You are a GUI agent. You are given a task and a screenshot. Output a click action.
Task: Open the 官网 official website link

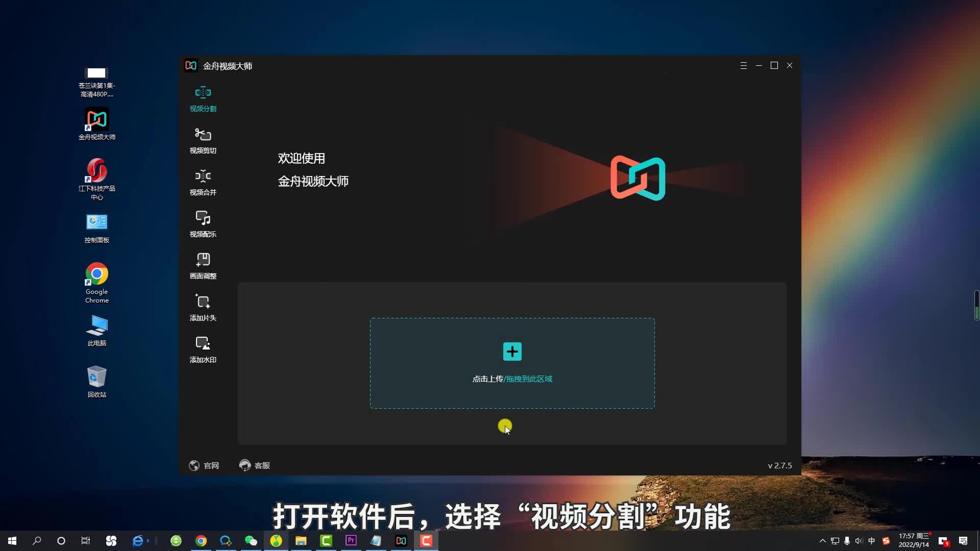(204, 465)
